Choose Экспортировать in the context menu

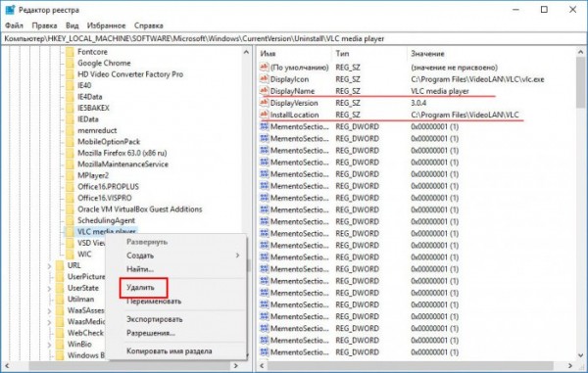point(155,319)
